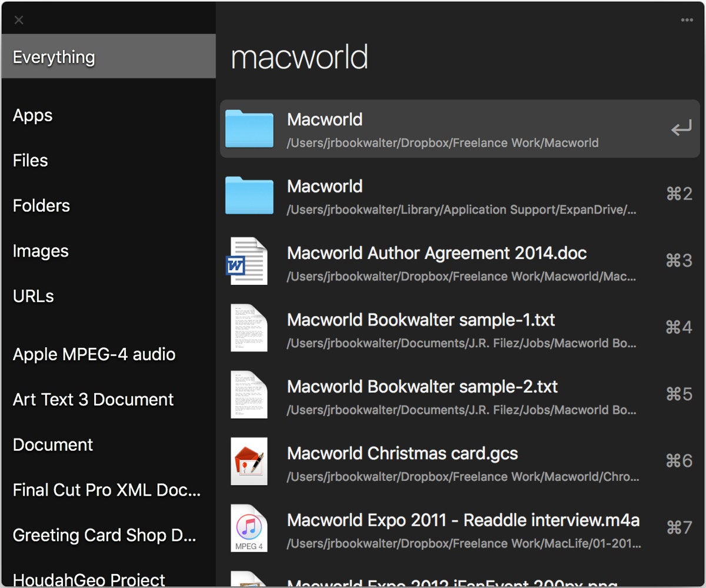Viewport: 706px width, 588px height.
Task: Click the Dropbox/Freelance Work/Macworld path text
Action: (x=442, y=143)
